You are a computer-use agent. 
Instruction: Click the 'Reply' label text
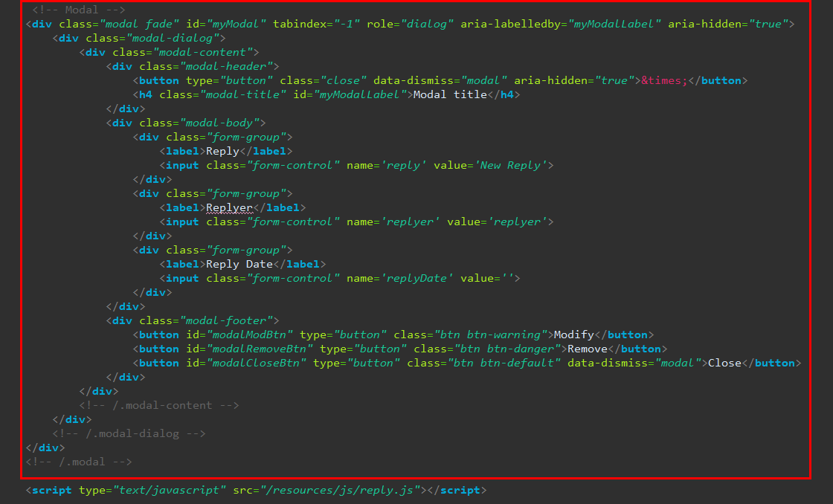coord(222,152)
